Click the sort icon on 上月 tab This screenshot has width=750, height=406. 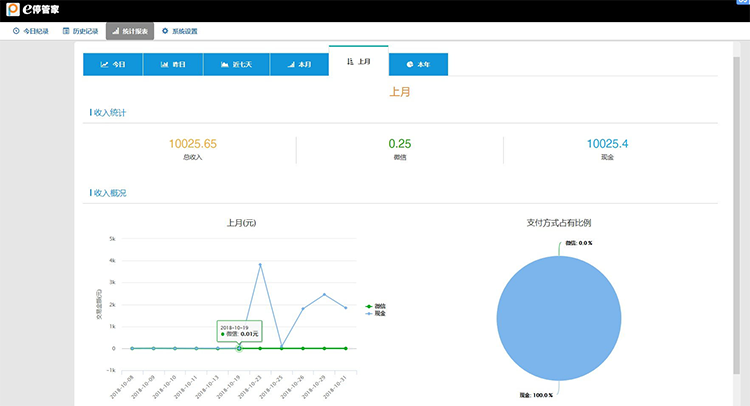pyautogui.click(x=350, y=62)
